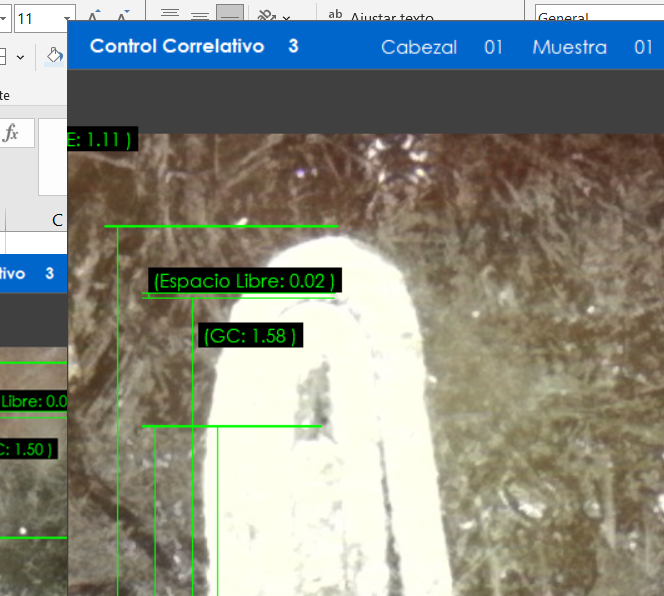
Task: Click inside the formula bar field
Action: tap(52, 160)
